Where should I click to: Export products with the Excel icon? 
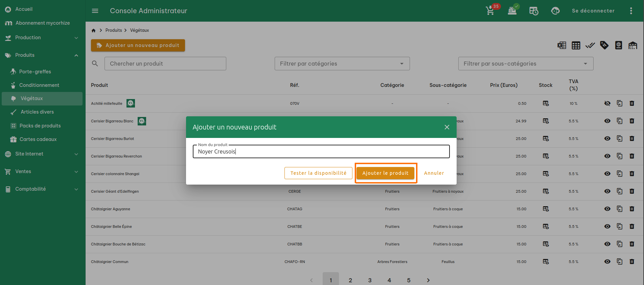pyautogui.click(x=562, y=45)
